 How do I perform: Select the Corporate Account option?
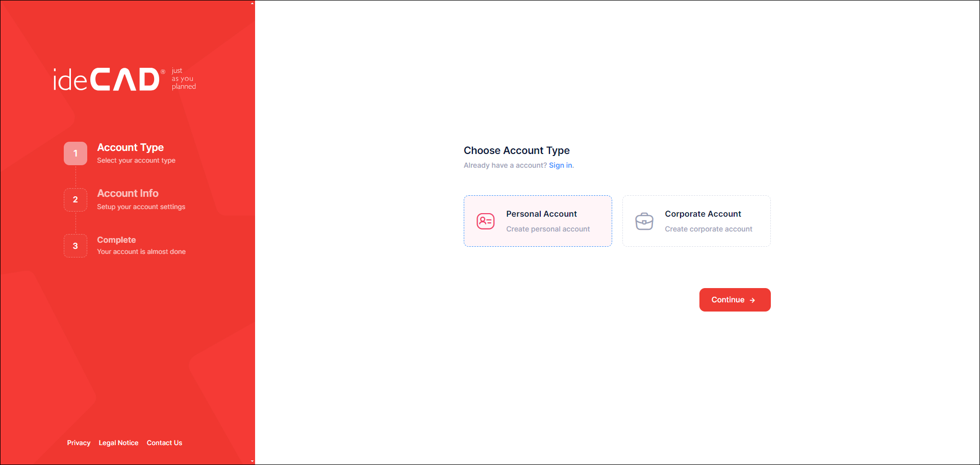click(702, 214)
